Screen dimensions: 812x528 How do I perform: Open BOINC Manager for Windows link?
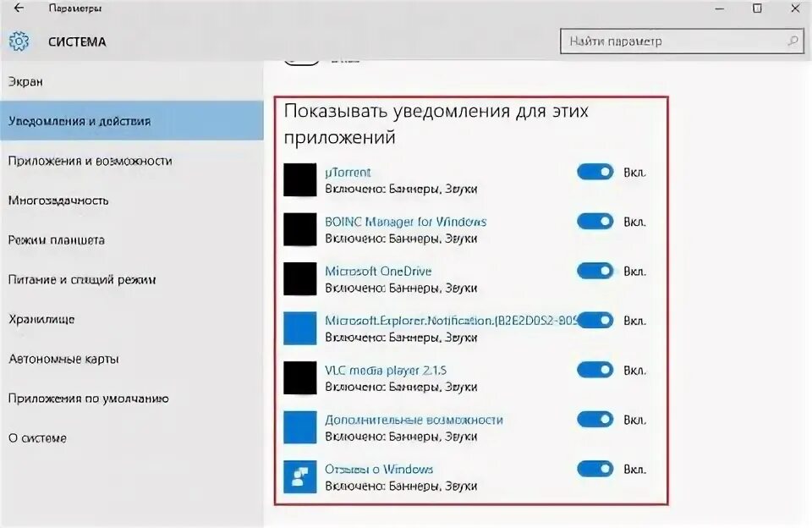tap(405, 222)
